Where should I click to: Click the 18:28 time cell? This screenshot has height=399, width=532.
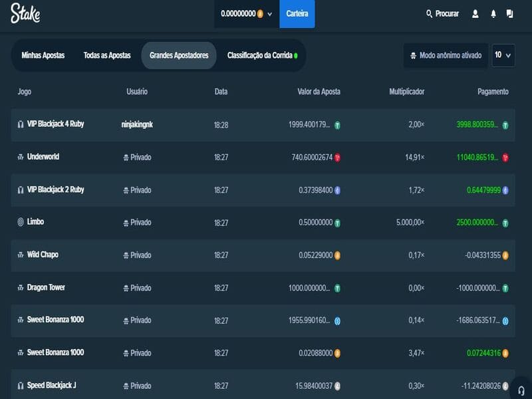pyautogui.click(x=221, y=125)
